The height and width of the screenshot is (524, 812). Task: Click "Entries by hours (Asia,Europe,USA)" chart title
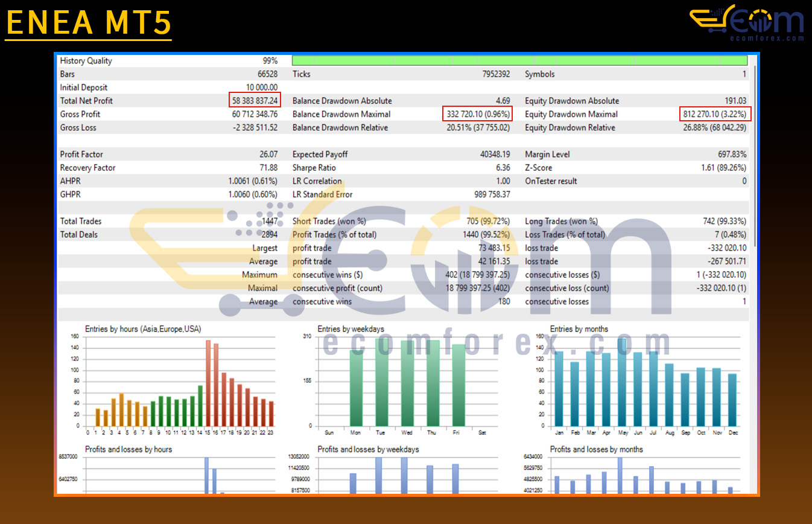click(143, 329)
